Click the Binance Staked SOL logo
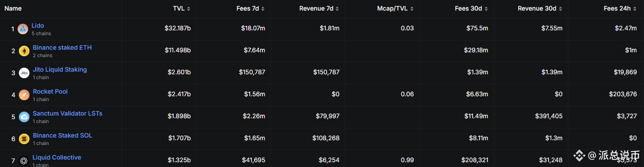 (24, 139)
